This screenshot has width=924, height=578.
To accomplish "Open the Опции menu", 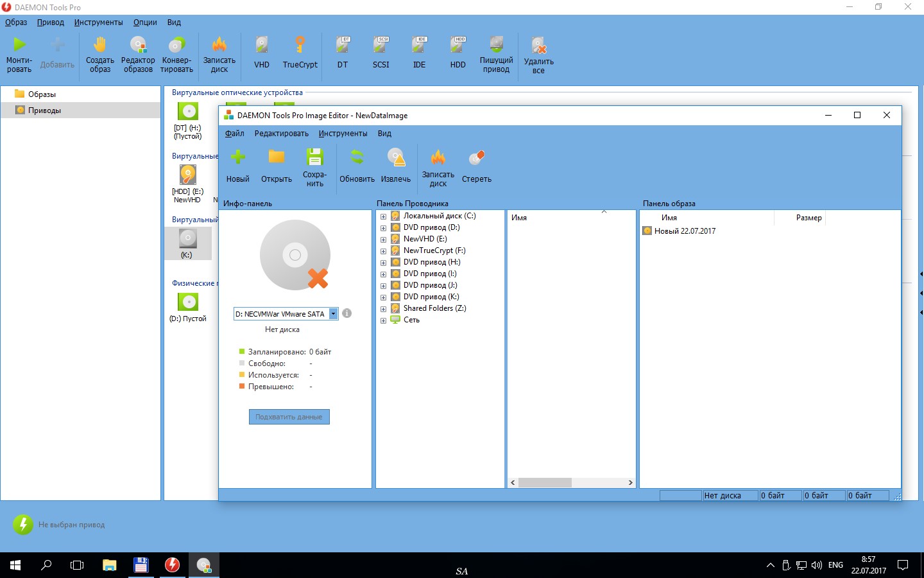I will 145,22.
